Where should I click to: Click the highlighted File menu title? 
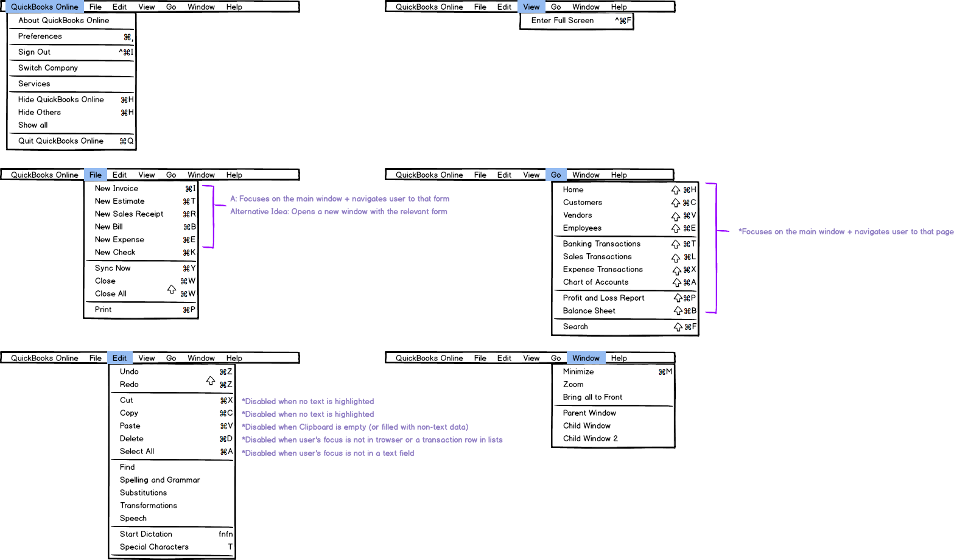pyautogui.click(x=96, y=175)
